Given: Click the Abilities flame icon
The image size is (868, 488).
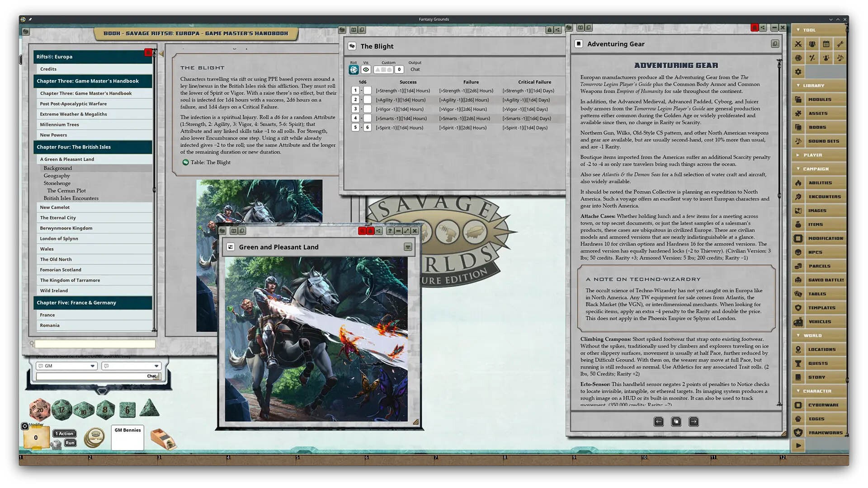Looking at the screenshot, I should pos(798,183).
